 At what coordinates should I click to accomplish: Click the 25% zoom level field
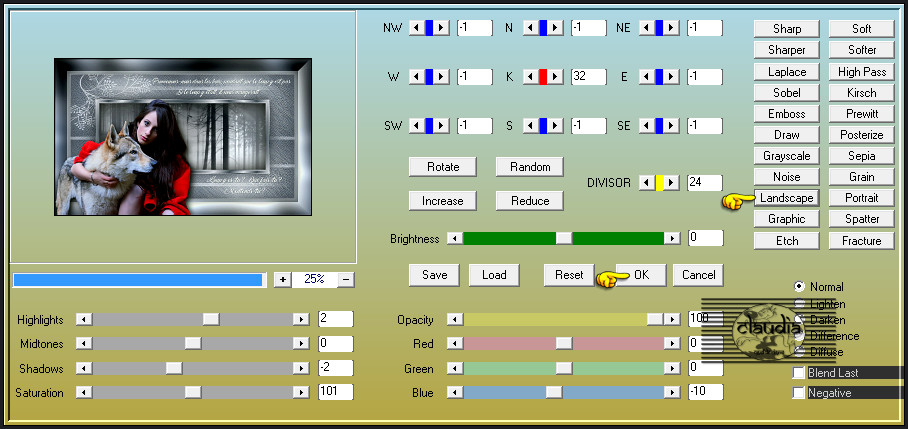[314, 280]
